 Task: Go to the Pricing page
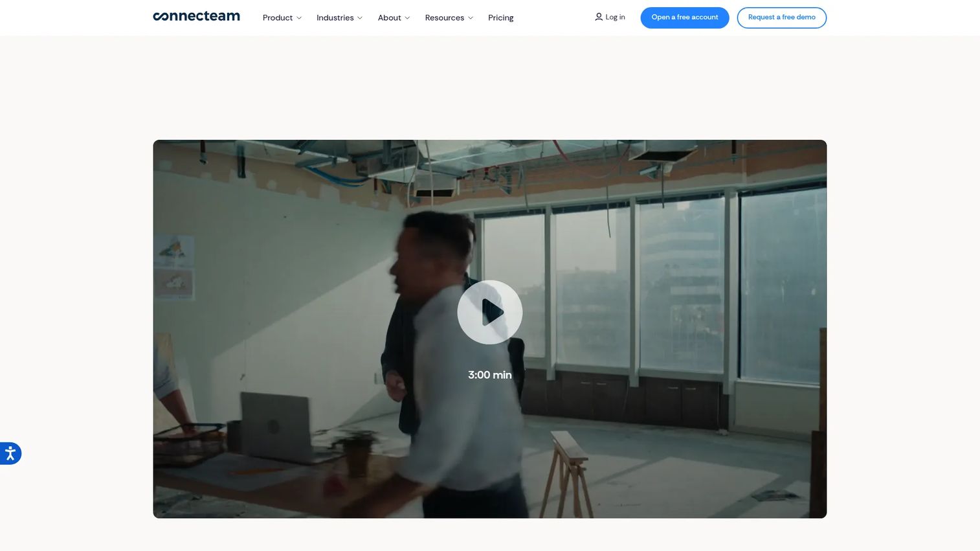point(501,17)
